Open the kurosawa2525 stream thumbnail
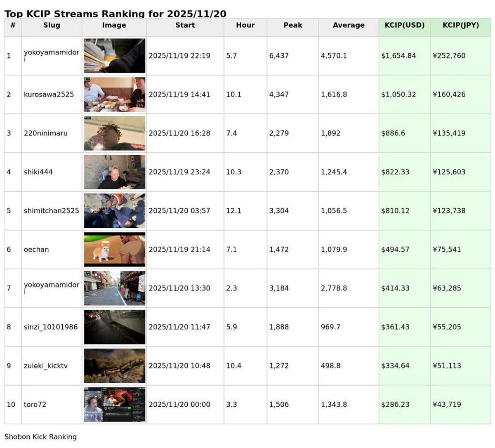 click(115, 94)
